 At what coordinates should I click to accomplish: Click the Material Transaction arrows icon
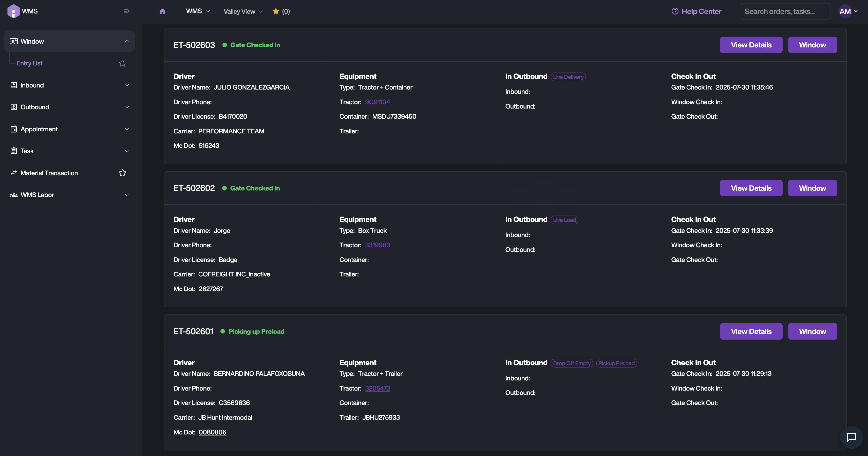(13, 173)
